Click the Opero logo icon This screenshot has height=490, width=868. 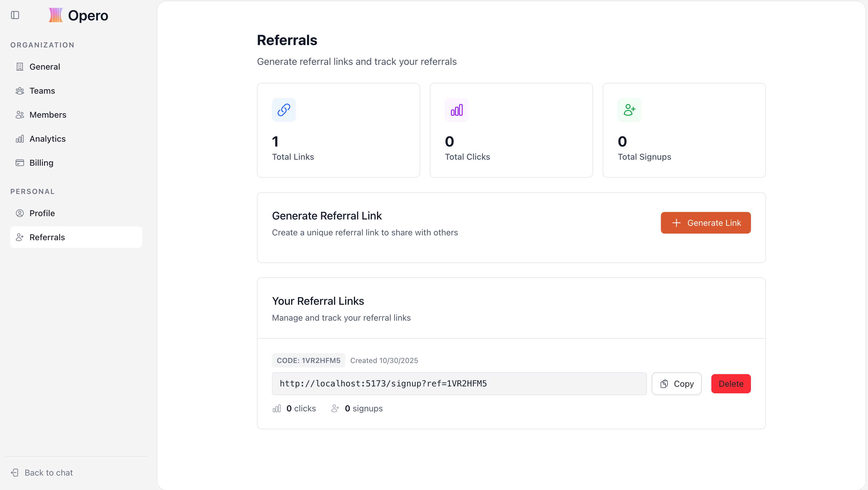[x=56, y=15]
